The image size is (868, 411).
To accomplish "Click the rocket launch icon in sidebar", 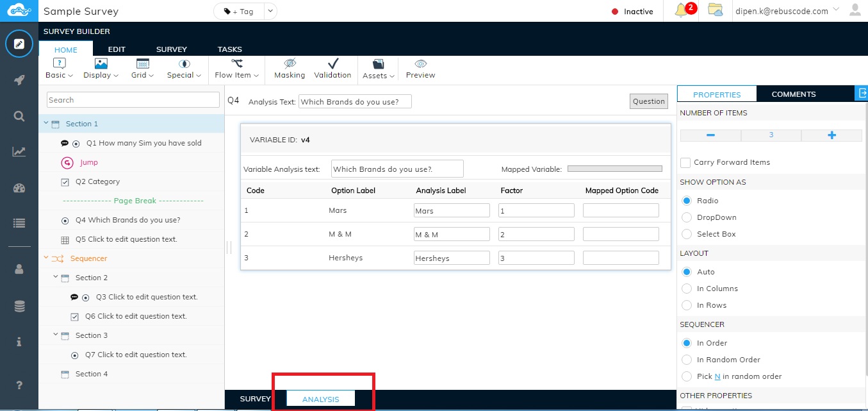I will point(19,80).
